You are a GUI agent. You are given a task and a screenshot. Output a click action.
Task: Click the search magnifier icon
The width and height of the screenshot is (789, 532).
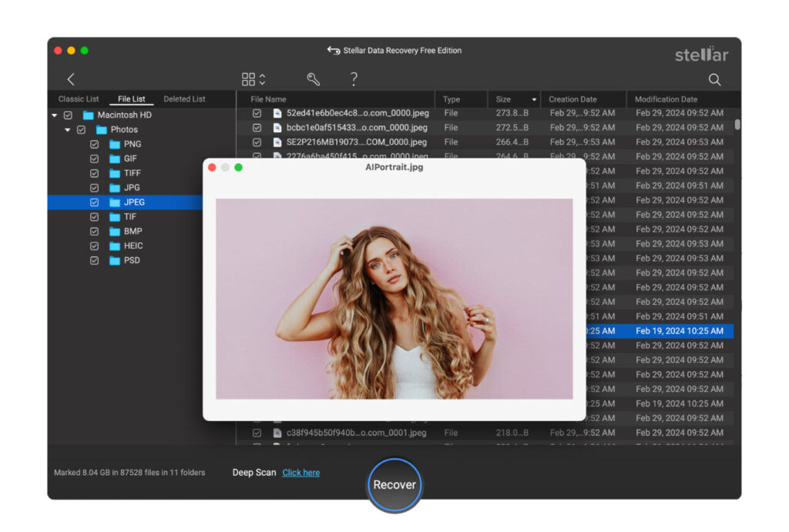(714, 79)
